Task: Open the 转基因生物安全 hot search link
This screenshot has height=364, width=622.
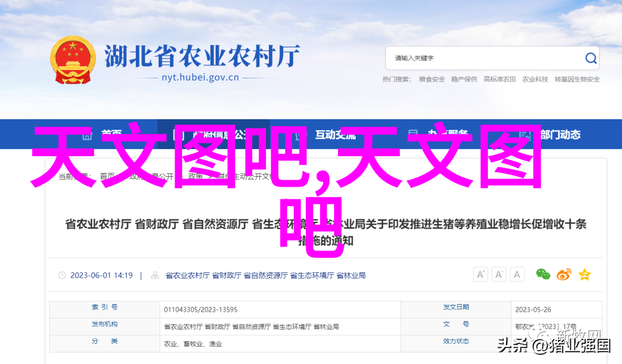Action: 577,79
